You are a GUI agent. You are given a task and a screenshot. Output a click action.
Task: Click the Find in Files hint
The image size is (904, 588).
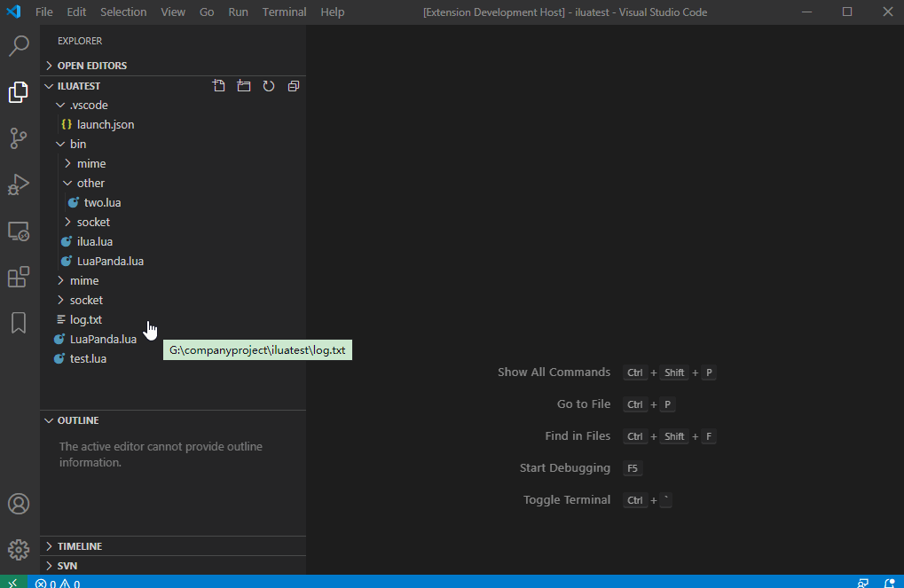[x=578, y=436]
